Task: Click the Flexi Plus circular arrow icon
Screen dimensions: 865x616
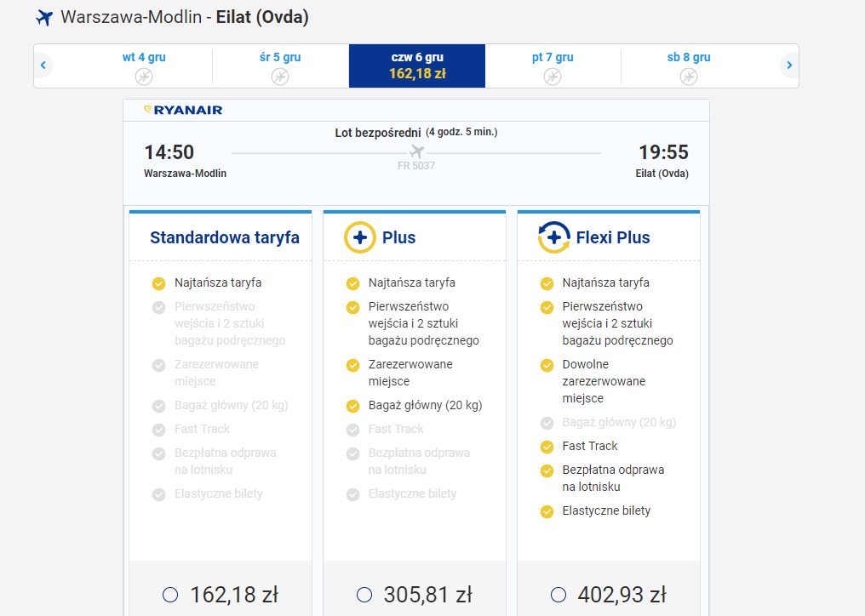Action: 554,237
